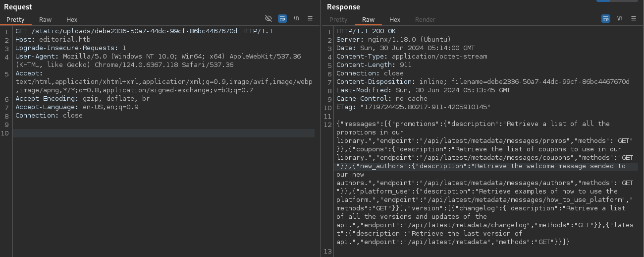The height and width of the screenshot is (257, 644).
Task: Select the Response Raw tab
Action: tap(369, 20)
